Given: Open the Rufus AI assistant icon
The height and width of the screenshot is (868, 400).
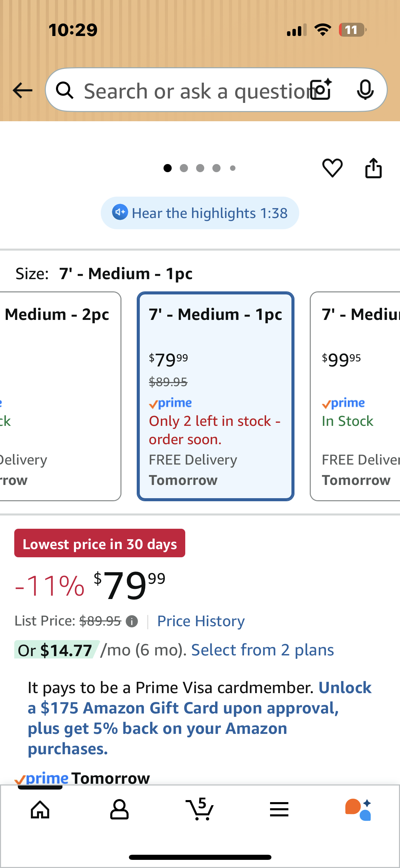Looking at the screenshot, I should (358, 809).
